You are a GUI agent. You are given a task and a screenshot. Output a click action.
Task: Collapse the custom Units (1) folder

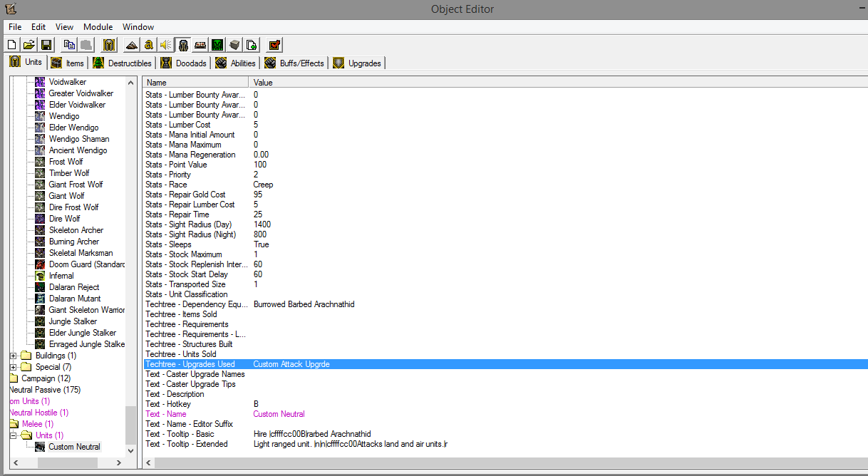click(13, 435)
